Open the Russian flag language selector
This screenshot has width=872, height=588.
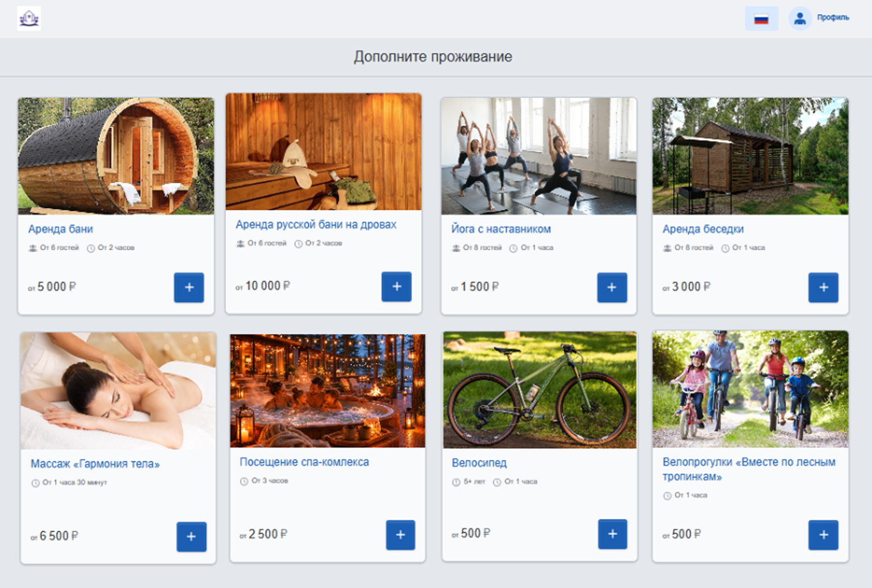[762, 19]
